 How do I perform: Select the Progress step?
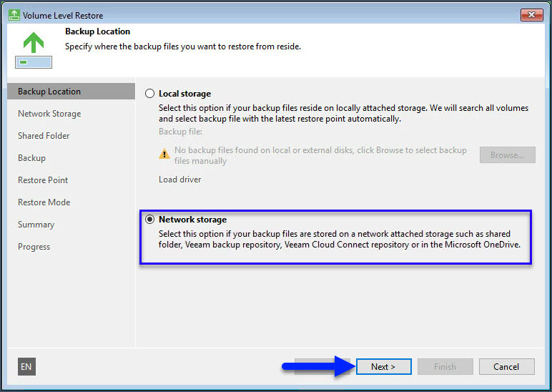pyautogui.click(x=34, y=247)
